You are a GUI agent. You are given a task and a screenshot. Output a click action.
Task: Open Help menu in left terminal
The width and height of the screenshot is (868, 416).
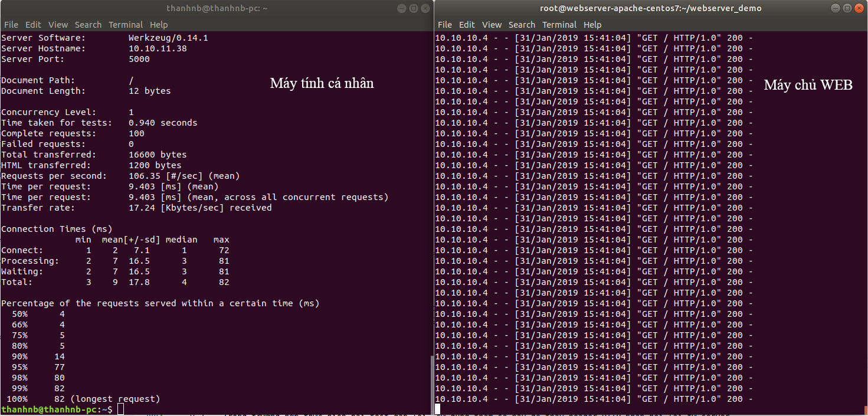tap(159, 25)
